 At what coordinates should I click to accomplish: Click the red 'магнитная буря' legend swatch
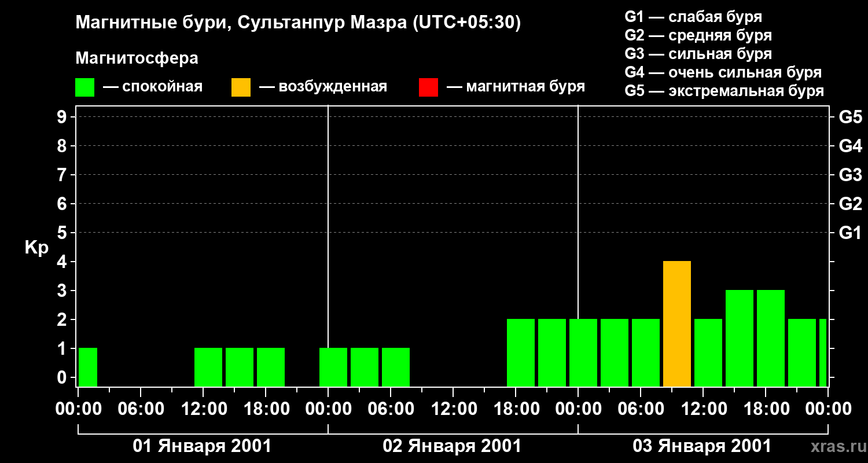tap(428, 87)
